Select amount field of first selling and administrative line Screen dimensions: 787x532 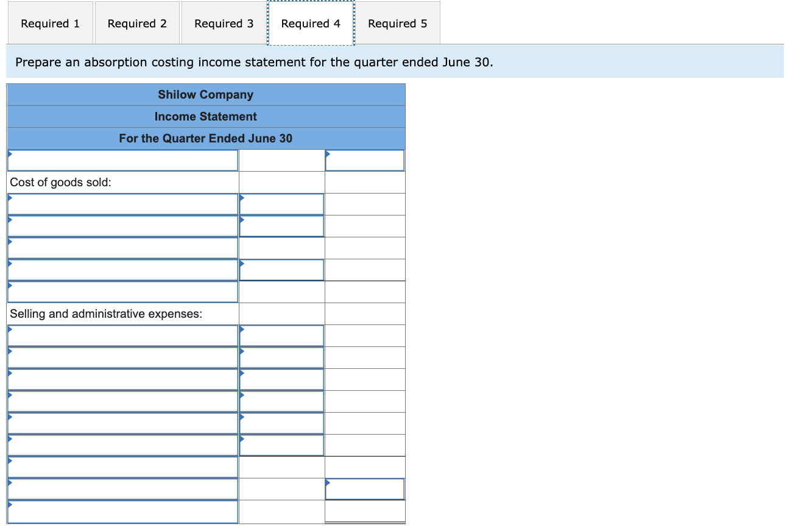(x=281, y=336)
